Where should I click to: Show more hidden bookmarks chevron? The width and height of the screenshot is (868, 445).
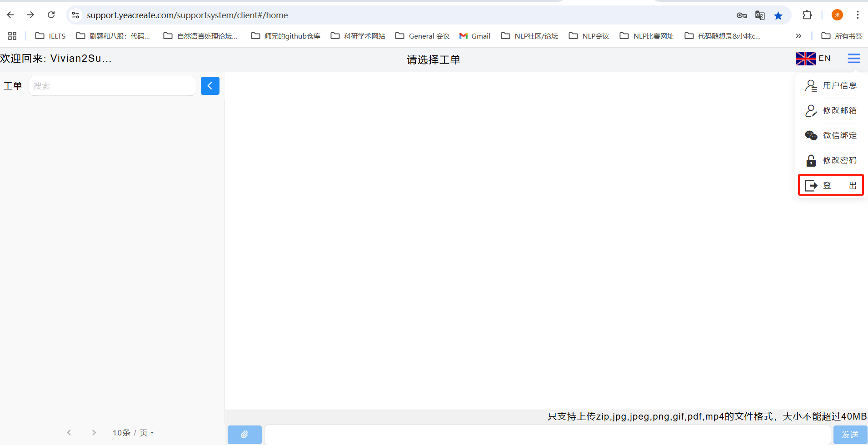tap(798, 36)
